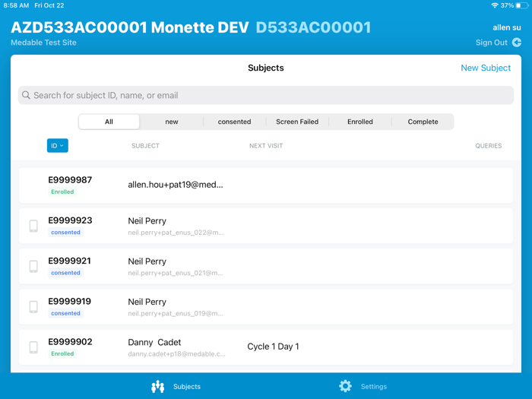This screenshot has height=399, width=532.
Task: Open subject E9999987 row
Action: click(266, 185)
